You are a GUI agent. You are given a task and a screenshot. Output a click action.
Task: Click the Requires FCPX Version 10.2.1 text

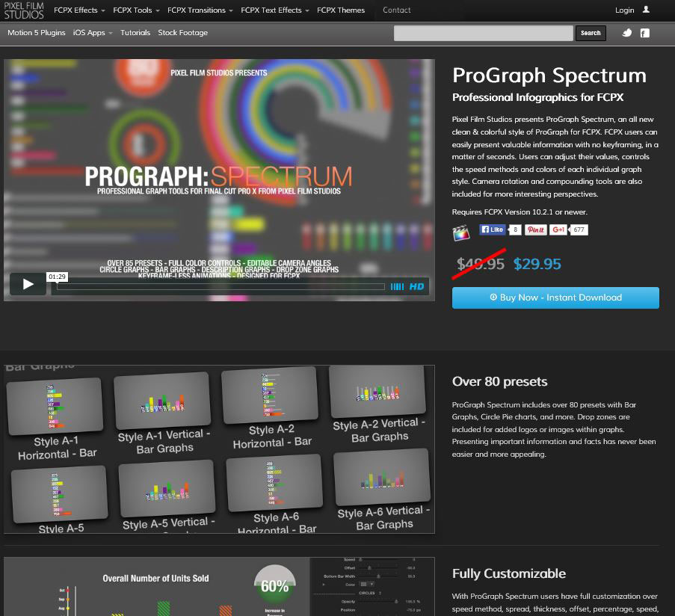pyautogui.click(x=520, y=212)
